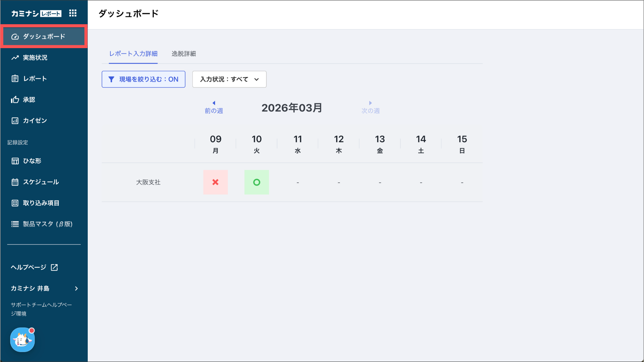The height and width of the screenshot is (362, 644).
Task: Click the green circle cell for March 10
Action: pos(257,182)
